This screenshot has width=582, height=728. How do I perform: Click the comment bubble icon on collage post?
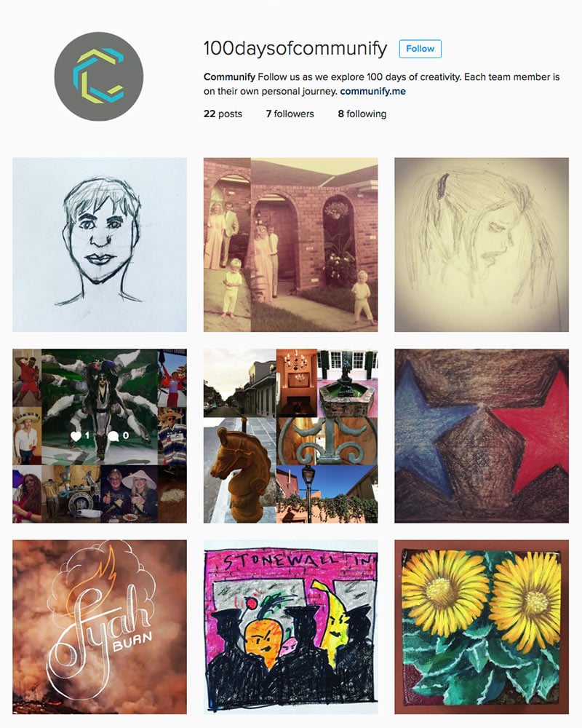pyautogui.click(x=113, y=436)
